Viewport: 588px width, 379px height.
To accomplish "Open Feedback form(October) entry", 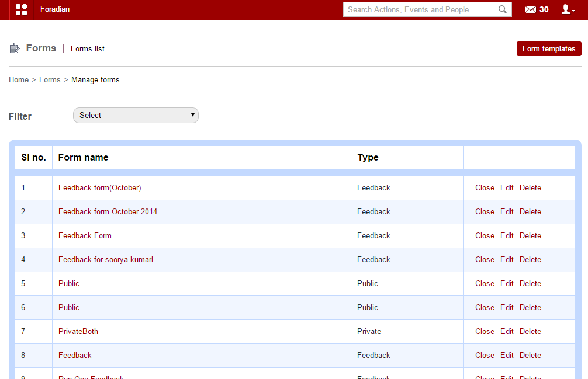I will click(100, 188).
